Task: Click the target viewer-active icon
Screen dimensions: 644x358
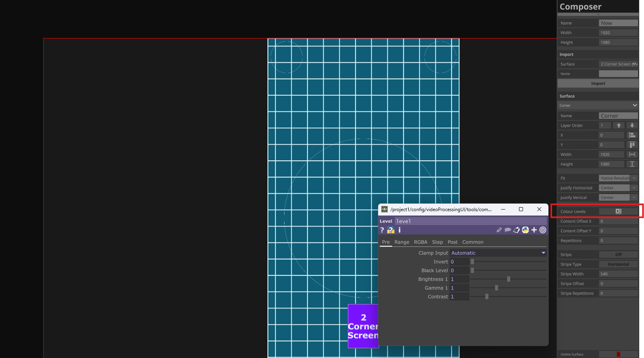Action: [x=543, y=230]
